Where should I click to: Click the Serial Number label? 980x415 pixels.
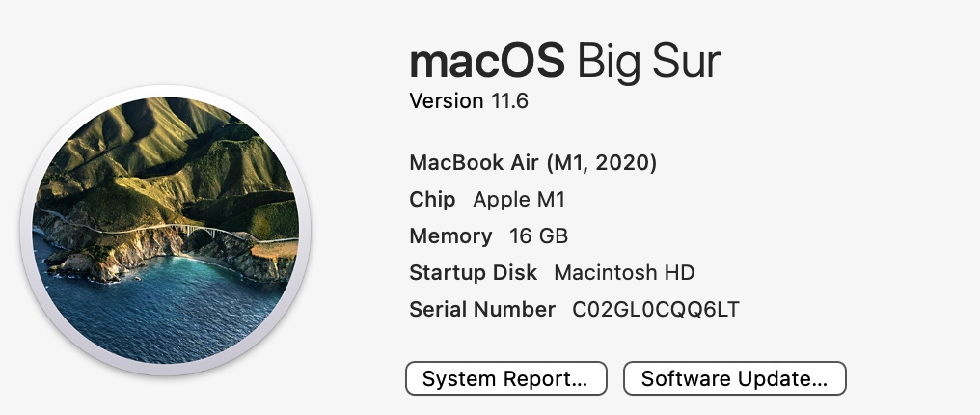[482, 310]
